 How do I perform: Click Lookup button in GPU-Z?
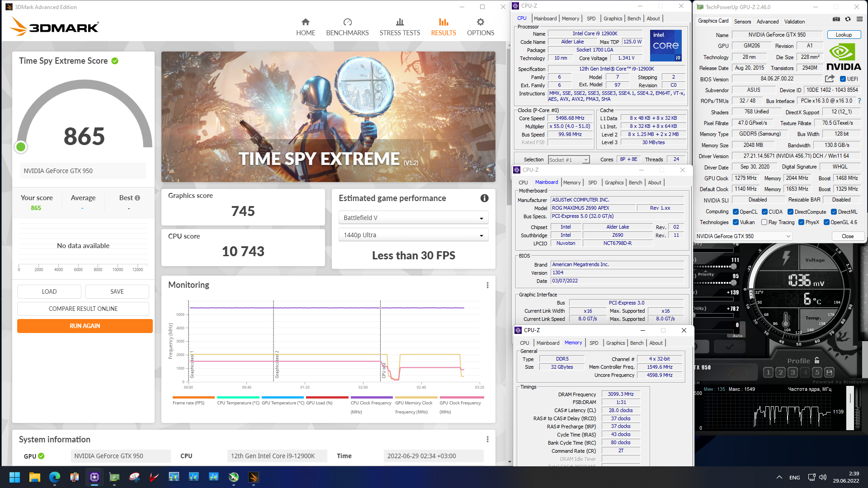coord(844,35)
